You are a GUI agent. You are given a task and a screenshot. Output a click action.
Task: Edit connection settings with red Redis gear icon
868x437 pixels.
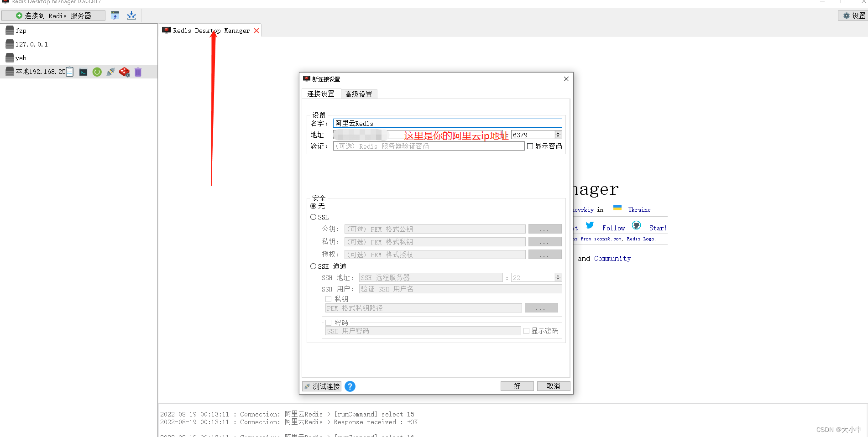(x=124, y=72)
